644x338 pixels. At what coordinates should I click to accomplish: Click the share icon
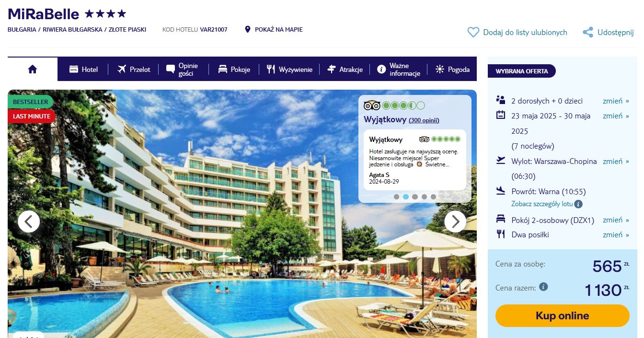coord(588,32)
